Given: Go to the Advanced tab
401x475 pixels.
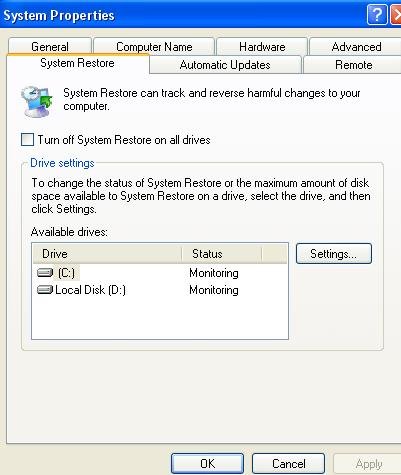Looking at the screenshot, I should (x=356, y=46).
